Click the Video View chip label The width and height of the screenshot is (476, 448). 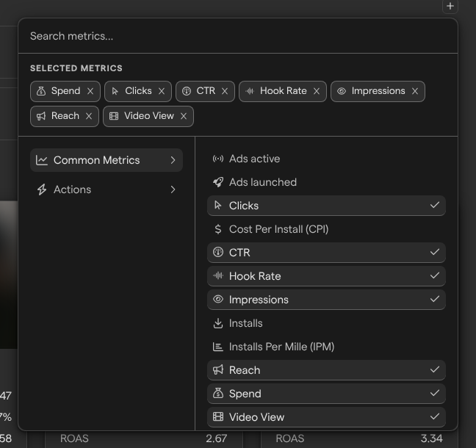point(149,115)
